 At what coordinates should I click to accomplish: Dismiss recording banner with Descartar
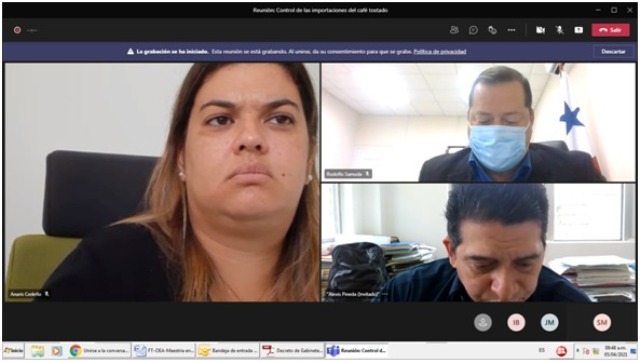613,51
